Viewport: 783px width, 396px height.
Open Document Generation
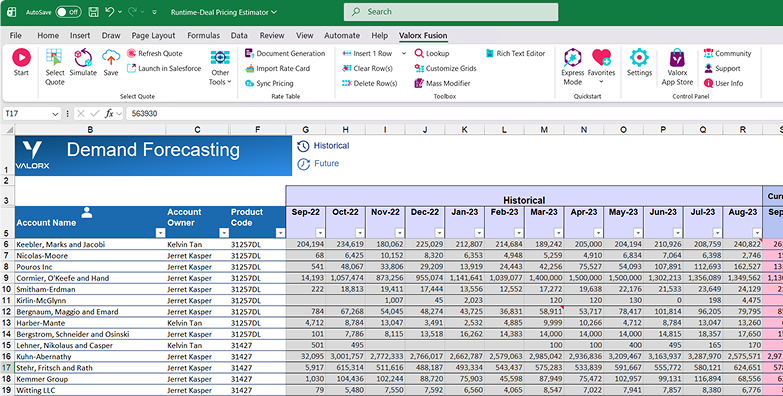(285, 53)
